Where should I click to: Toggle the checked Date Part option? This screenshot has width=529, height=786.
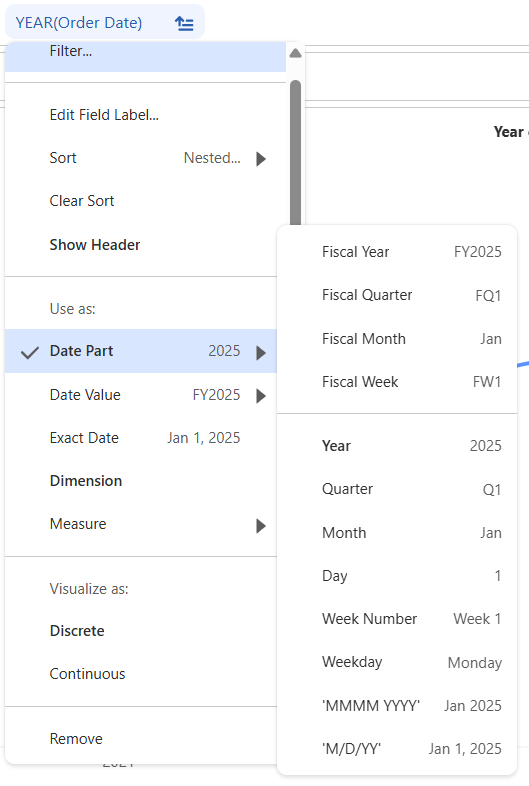tap(141, 351)
